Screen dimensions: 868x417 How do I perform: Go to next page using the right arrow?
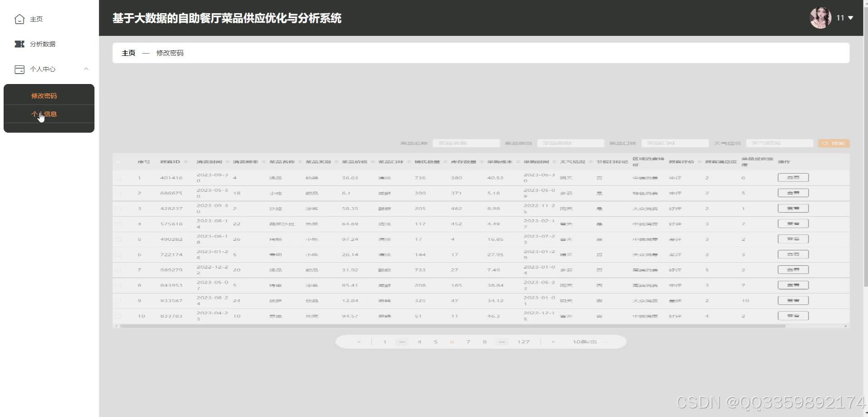click(553, 342)
